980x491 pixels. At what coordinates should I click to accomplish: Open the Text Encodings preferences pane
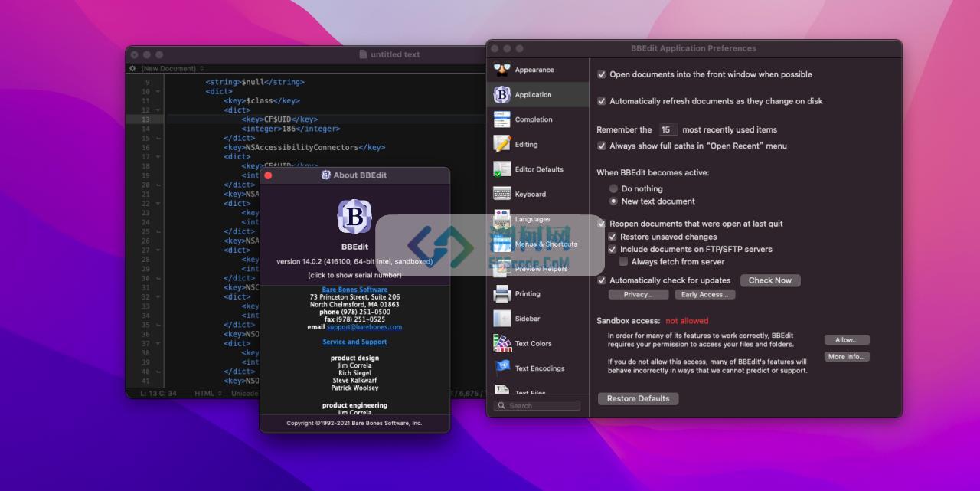click(x=538, y=368)
